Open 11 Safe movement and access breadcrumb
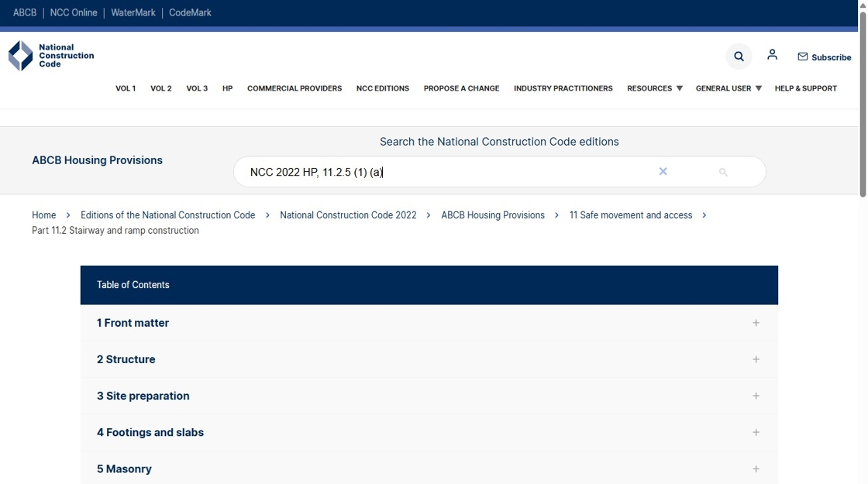 631,215
